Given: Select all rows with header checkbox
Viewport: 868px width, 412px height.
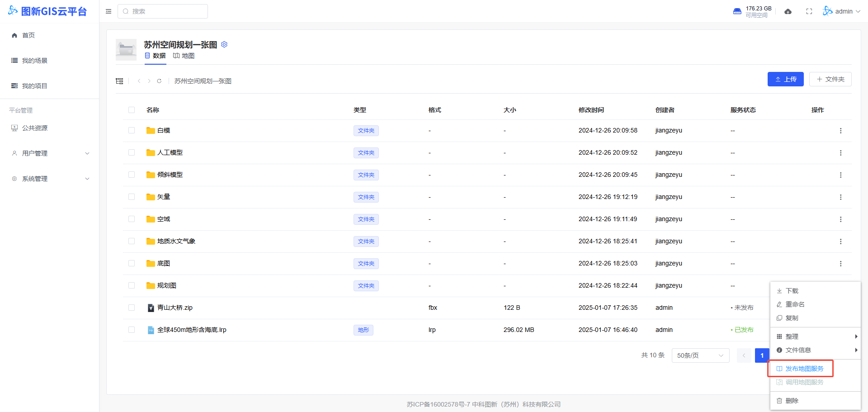Looking at the screenshot, I should coord(132,110).
